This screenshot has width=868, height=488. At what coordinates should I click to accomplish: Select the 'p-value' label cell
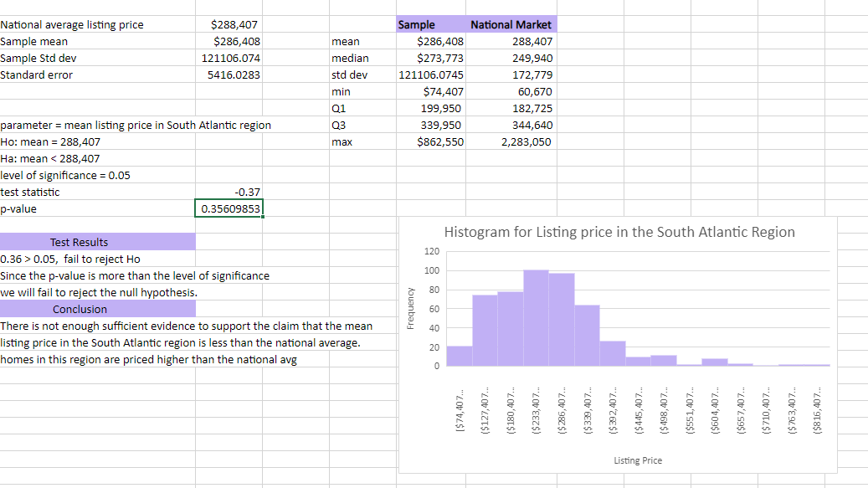(97, 208)
